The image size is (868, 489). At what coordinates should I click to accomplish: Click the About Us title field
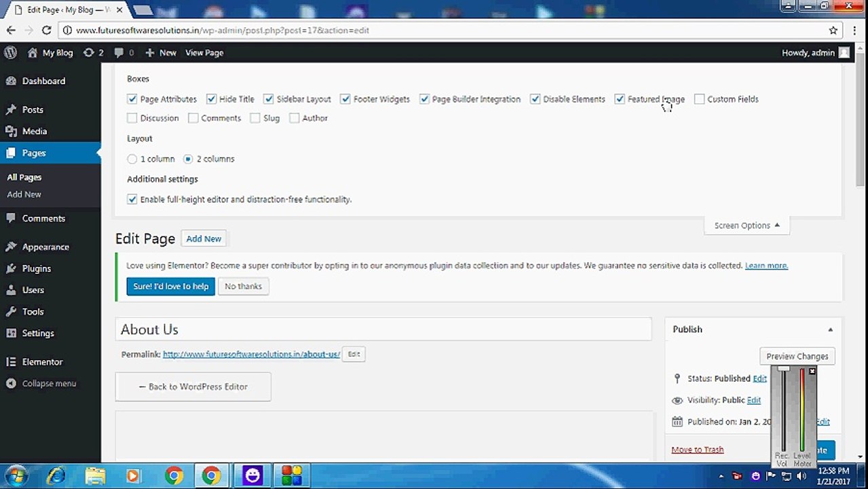(x=383, y=329)
